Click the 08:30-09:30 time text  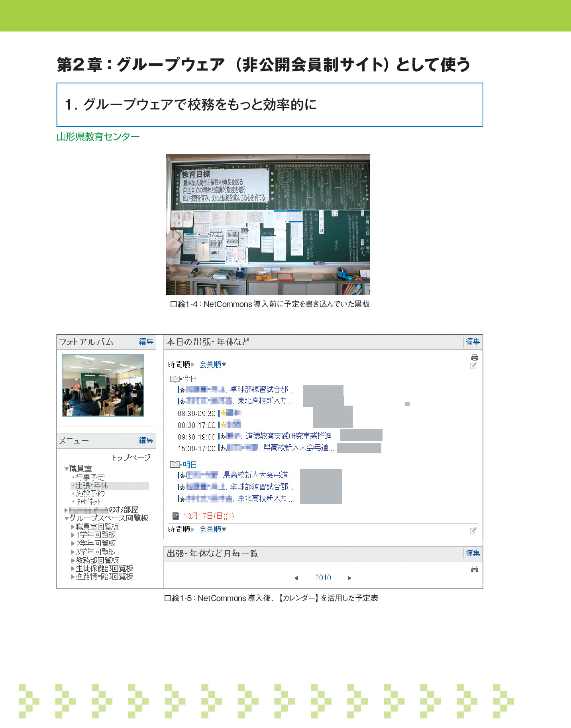point(196,414)
